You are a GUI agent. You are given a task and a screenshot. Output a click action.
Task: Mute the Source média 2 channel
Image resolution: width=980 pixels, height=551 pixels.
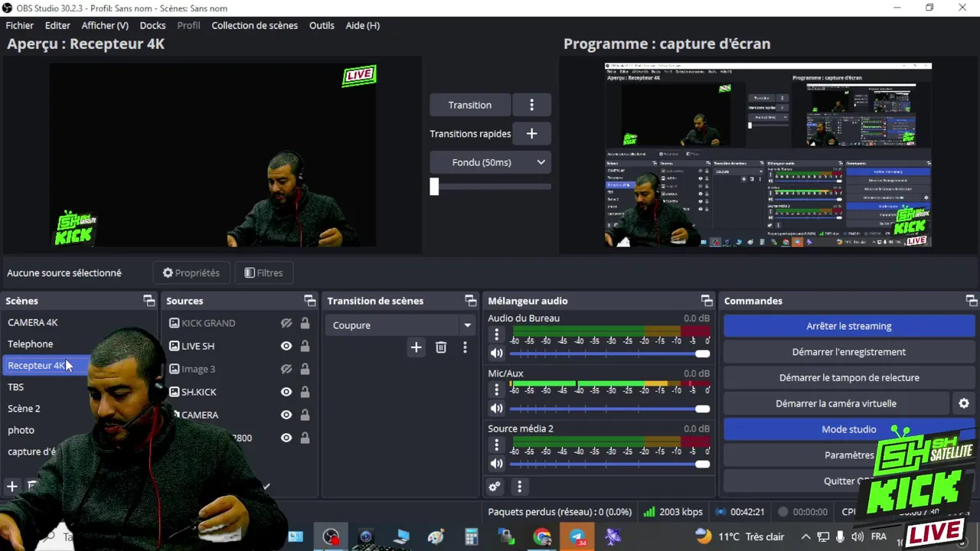(x=496, y=464)
